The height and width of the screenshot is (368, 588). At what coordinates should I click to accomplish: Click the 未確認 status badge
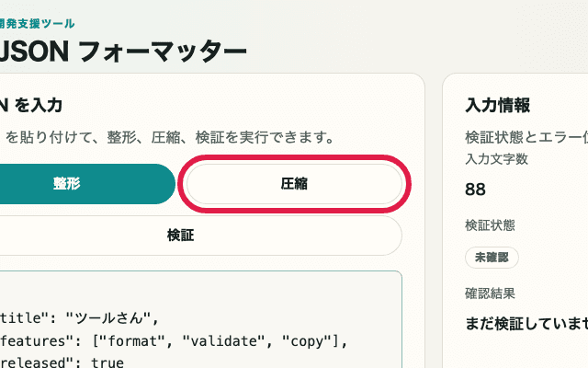(492, 258)
